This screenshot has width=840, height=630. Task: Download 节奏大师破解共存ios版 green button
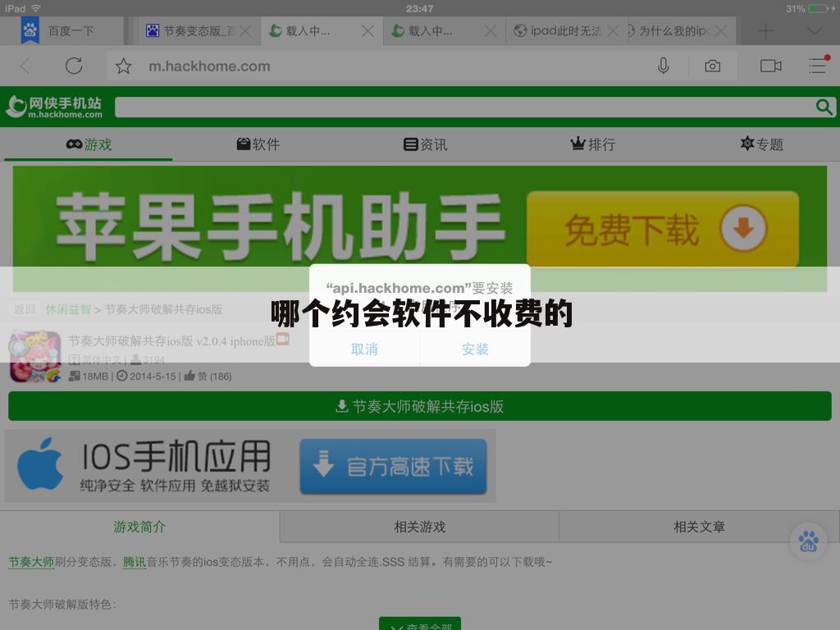point(420,406)
